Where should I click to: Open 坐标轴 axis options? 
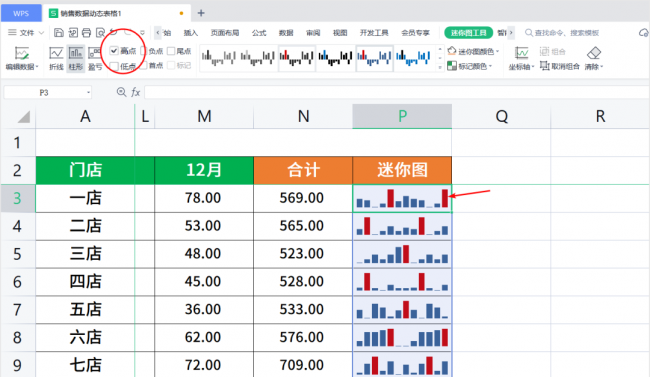coord(521,58)
